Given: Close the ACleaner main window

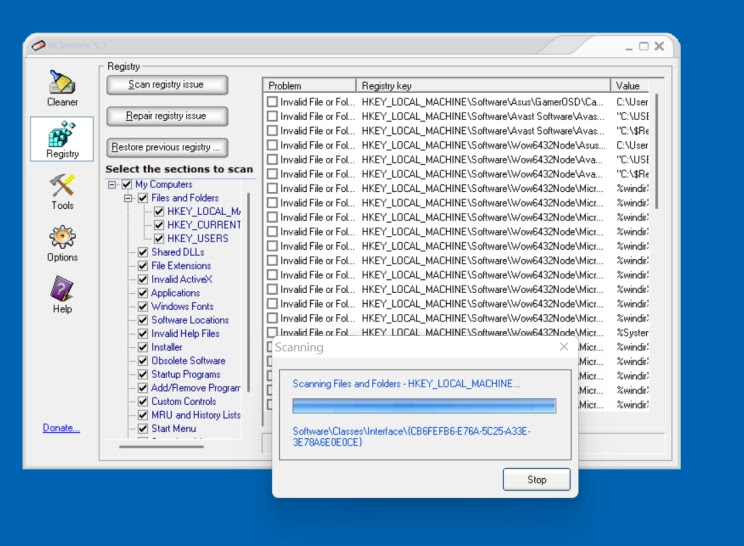Looking at the screenshot, I should (659, 46).
